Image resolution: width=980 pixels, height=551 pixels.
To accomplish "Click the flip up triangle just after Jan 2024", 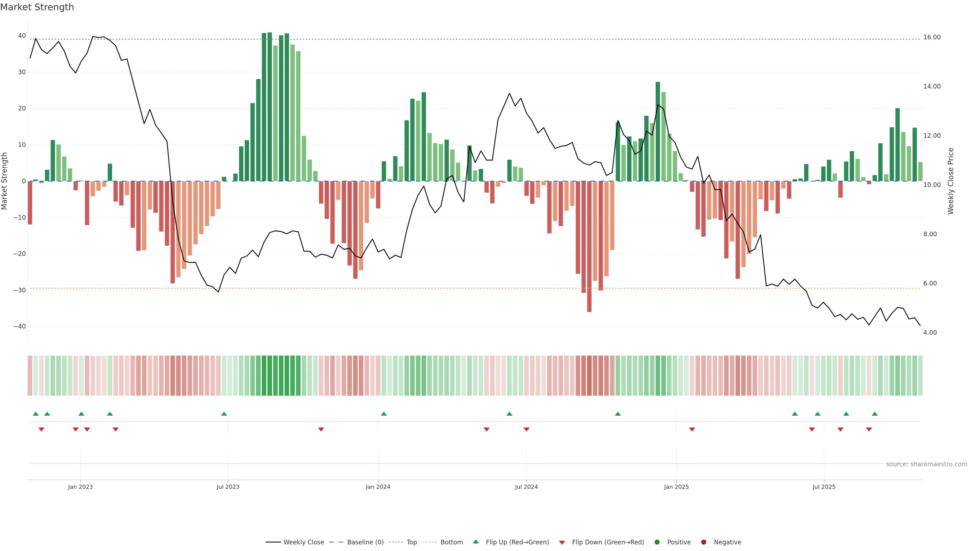I will click(384, 414).
